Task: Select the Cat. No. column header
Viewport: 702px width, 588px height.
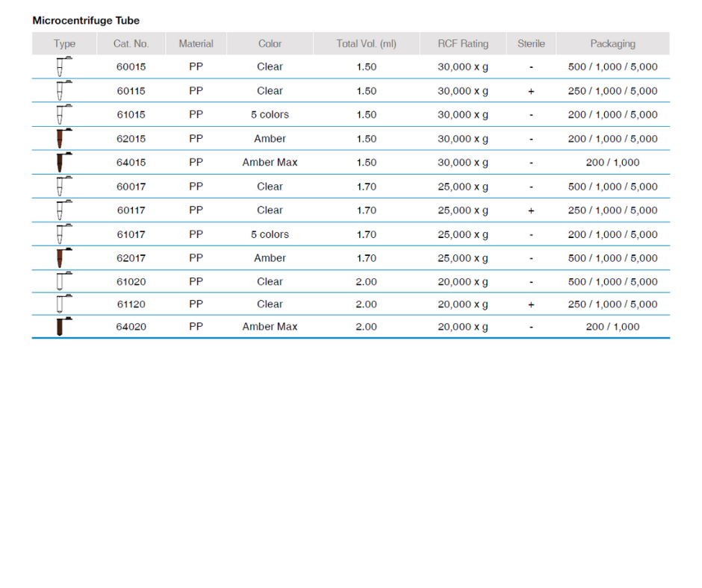Action: [x=131, y=44]
